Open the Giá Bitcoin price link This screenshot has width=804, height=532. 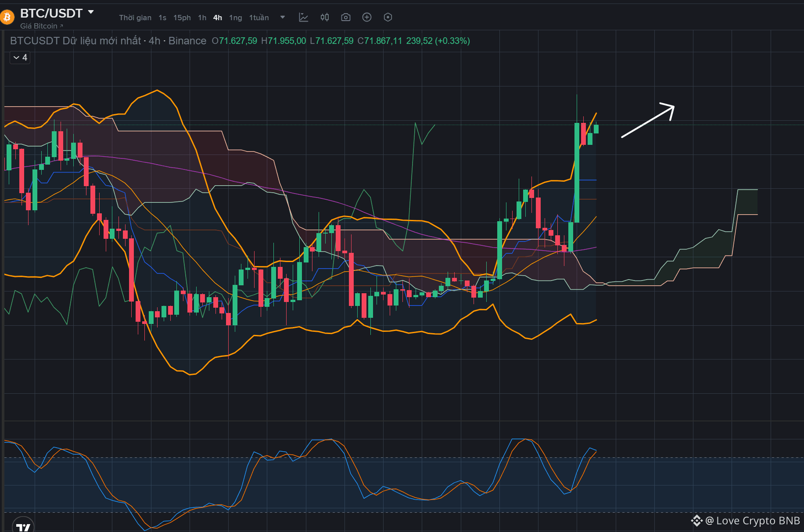42,26
